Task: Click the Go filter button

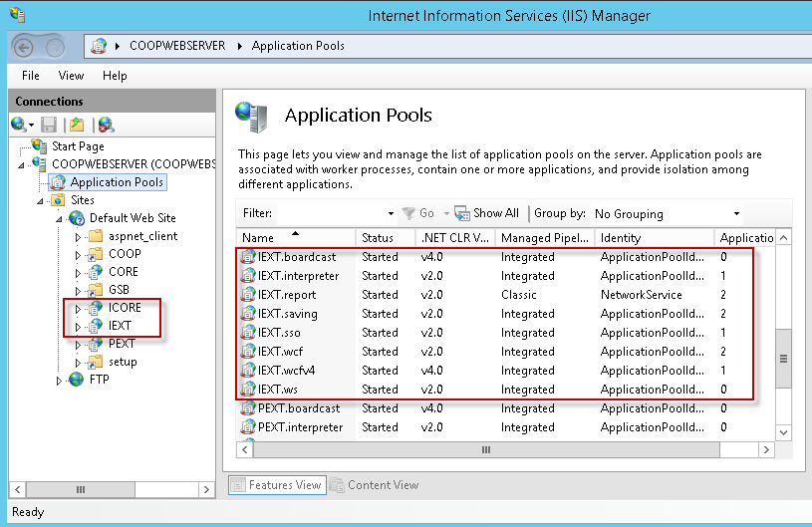Action: (418, 213)
